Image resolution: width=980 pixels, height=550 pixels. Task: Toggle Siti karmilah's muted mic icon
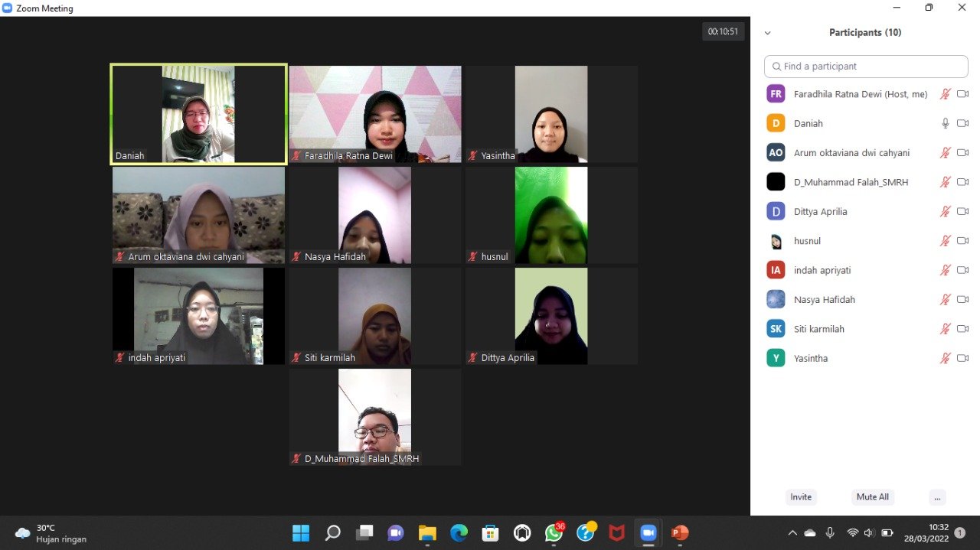[x=946, y=329]
